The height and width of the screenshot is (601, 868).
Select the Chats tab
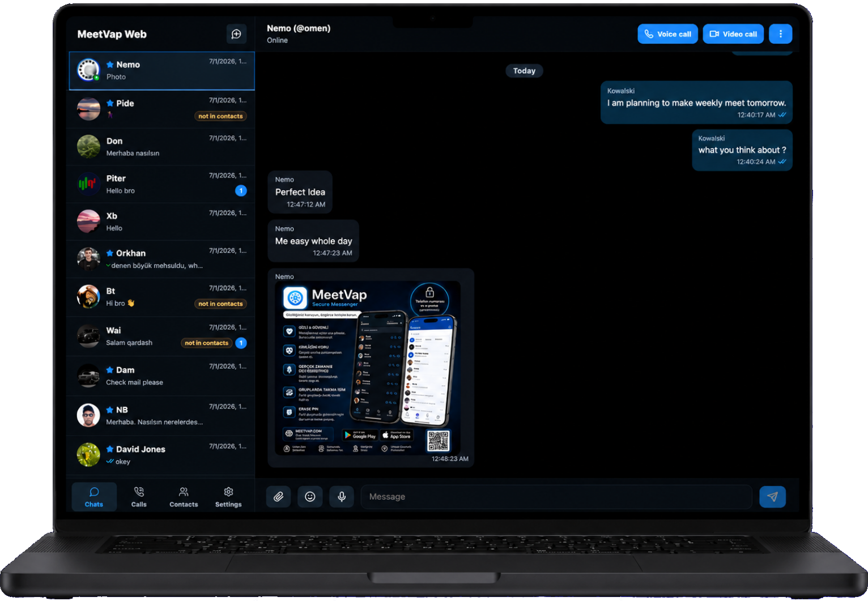click(94, 497)
